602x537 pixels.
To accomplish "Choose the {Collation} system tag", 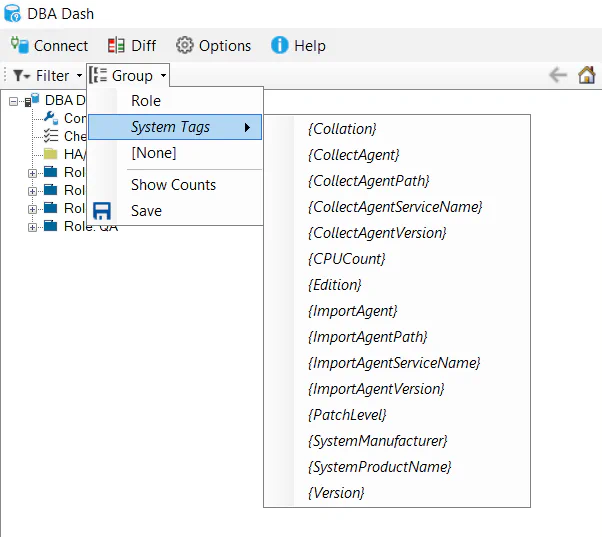I will tap(342, 129).
